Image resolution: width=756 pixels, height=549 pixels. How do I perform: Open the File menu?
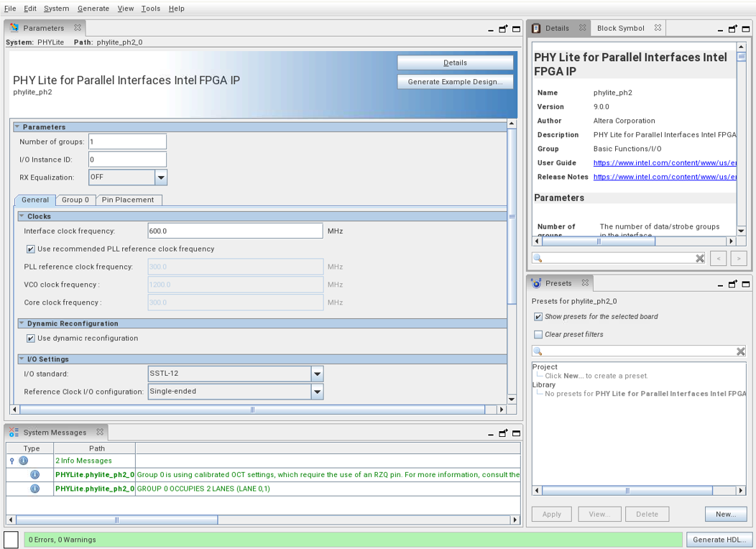[x=10, y=9]
